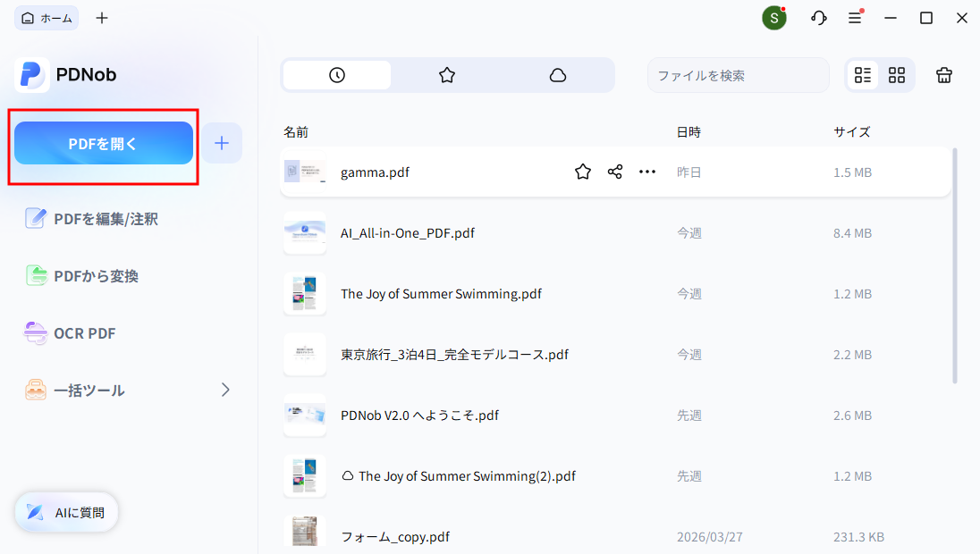Open The Joy of Summer Swimming(2).pdf
The height and width of the screenshot is (554, 980).
click(x=467, y=476)
